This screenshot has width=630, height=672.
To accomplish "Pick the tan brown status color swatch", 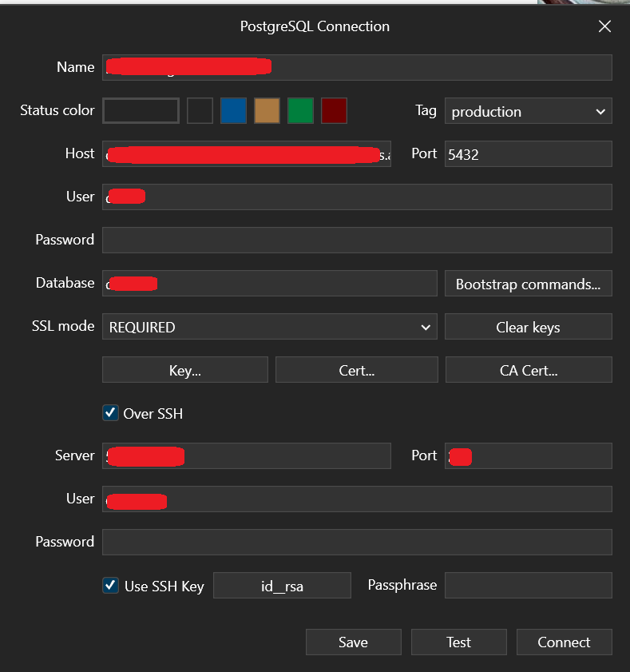I will 267,110.
